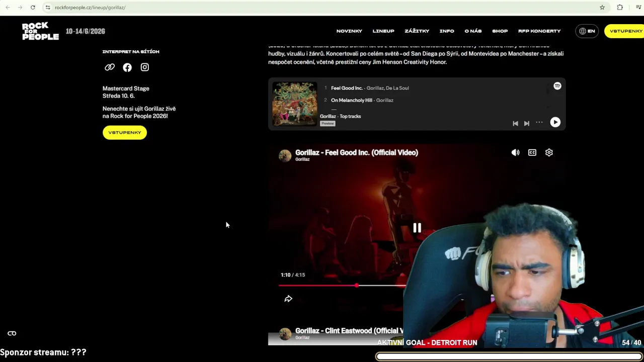The width and height of the screenshot is (644, 362).
Task: Open the NOVINKY menu item
Action: [x=349, y=31]
